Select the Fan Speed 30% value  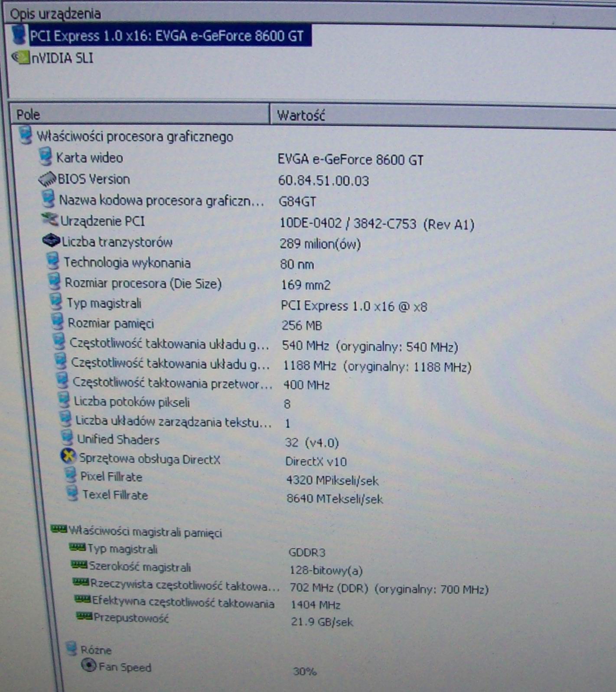[x=305, y=672]
